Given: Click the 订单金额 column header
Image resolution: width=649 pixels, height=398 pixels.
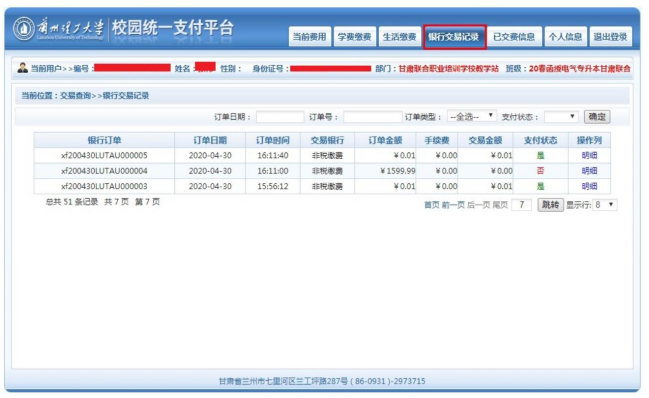Looking at the screenshot, I should (385, 140).
